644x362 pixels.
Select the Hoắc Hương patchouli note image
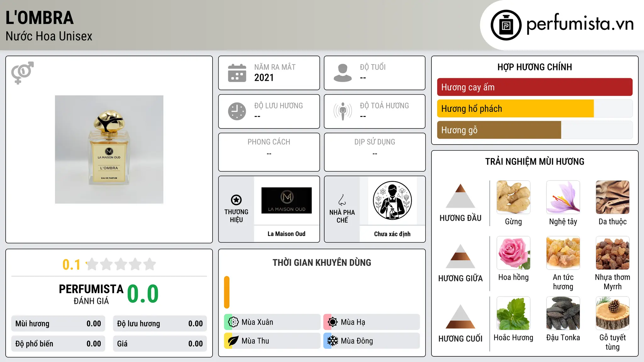[514, 313]
